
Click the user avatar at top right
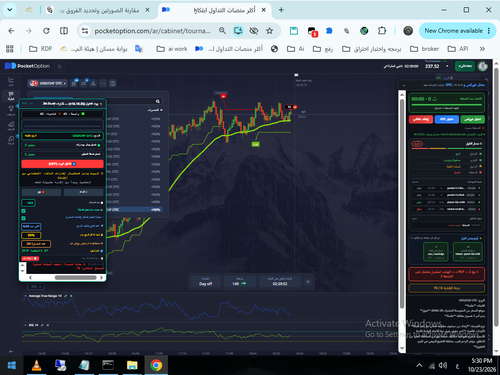482,66
